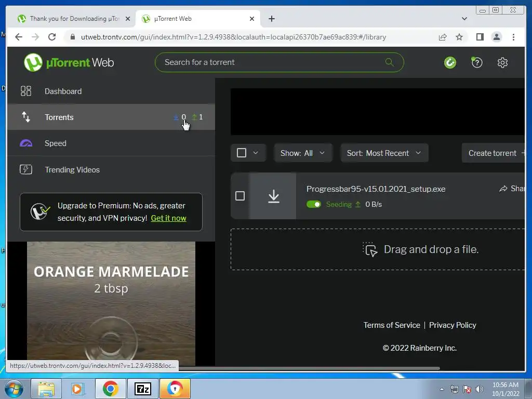Open the Terms of Service link
The image size is (532, 399).
click(392, 325)
